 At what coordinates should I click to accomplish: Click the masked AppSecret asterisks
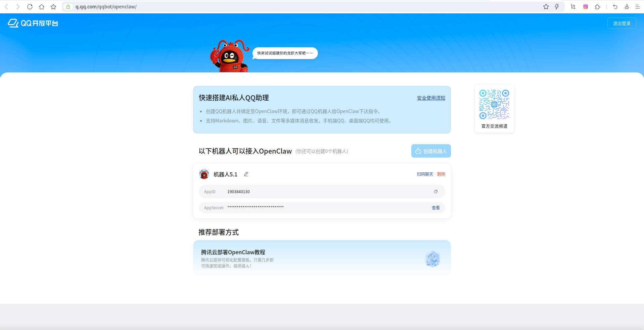[256, 208]
